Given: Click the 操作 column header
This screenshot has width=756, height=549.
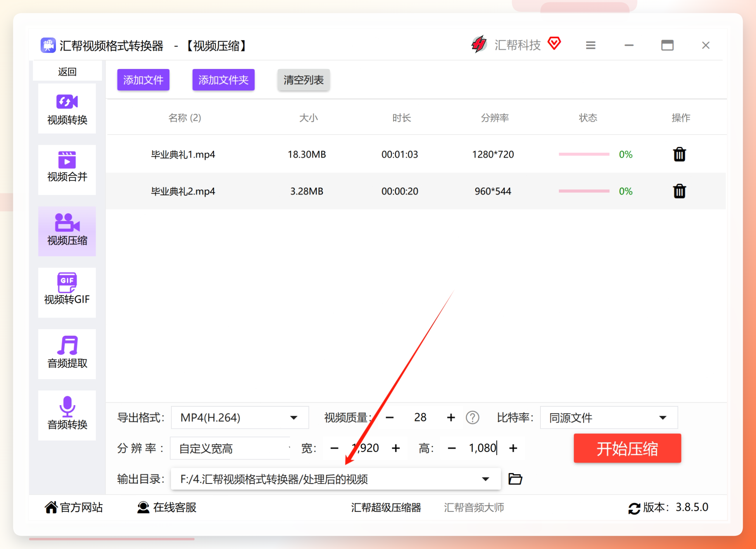Looking at the screenshot, I should 681,118.
